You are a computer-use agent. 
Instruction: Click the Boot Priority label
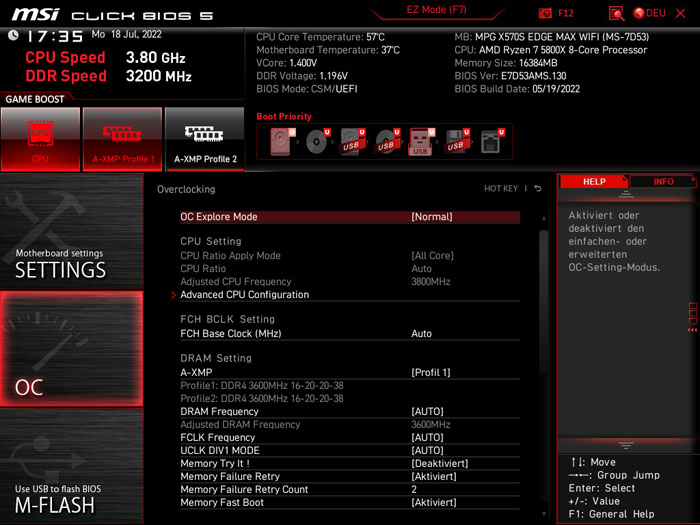tap(284, 117)
